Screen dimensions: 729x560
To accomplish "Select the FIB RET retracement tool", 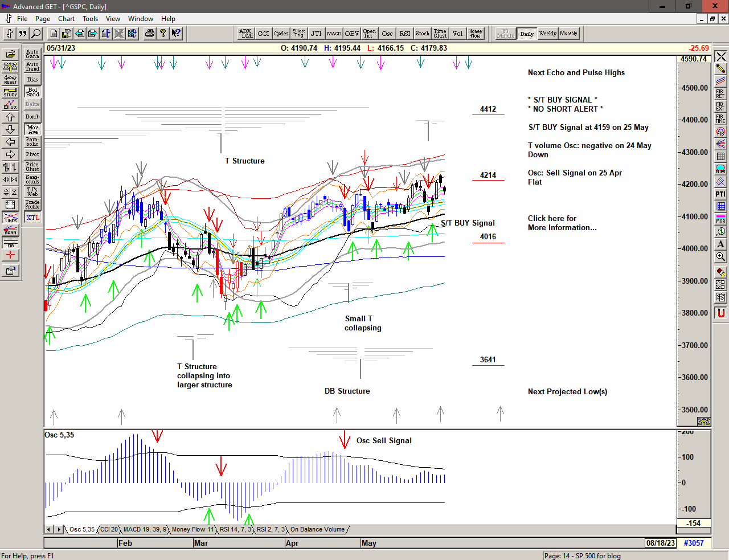I will 720,93.
